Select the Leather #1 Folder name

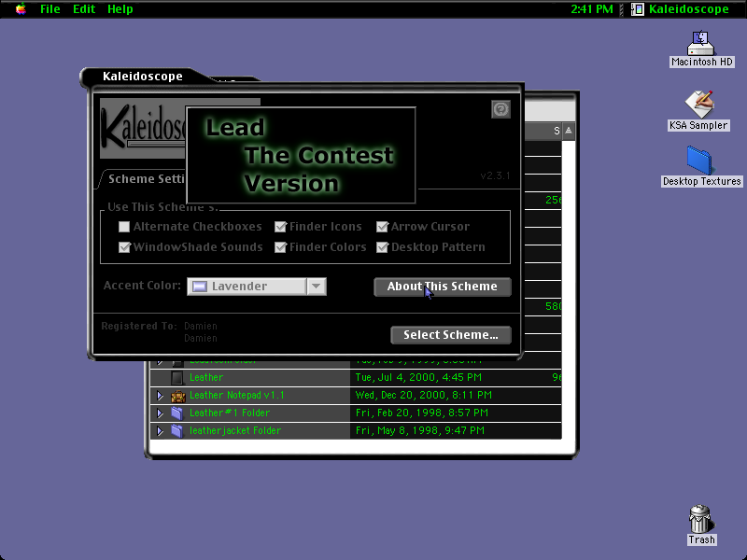pos(230,413)
